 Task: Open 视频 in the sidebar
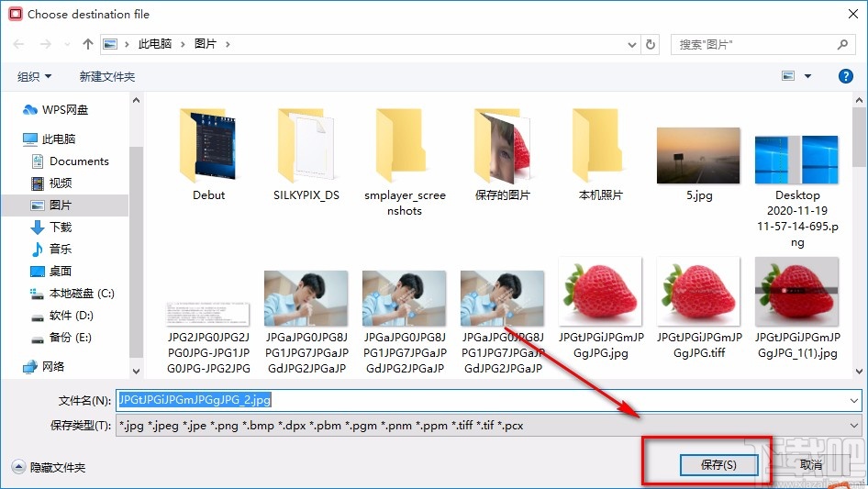tap(51, 183)
